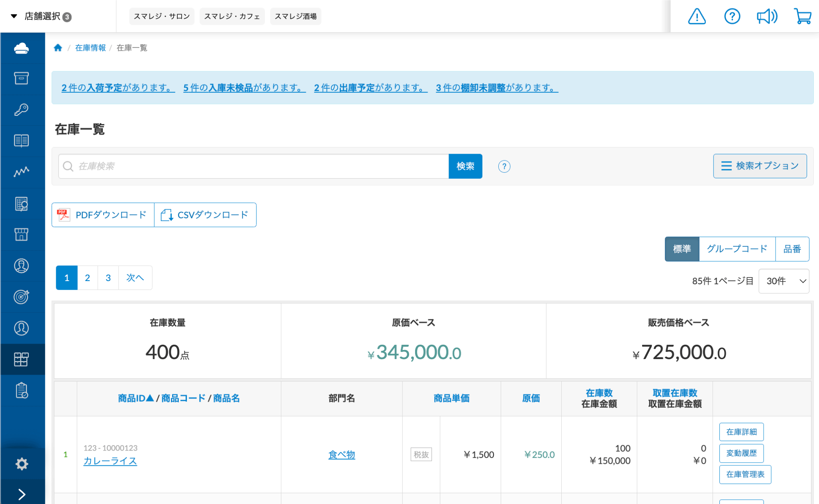This screenshot has height=504, width=819.
Task: Switch view to 品番 display mode
Action: pos(792,249)
